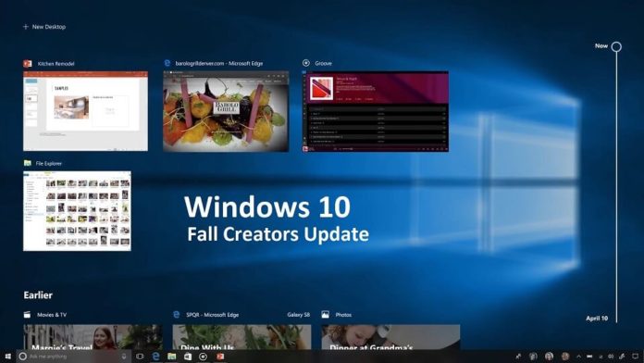Jump to April 10 on the timeline

(597, 319)
